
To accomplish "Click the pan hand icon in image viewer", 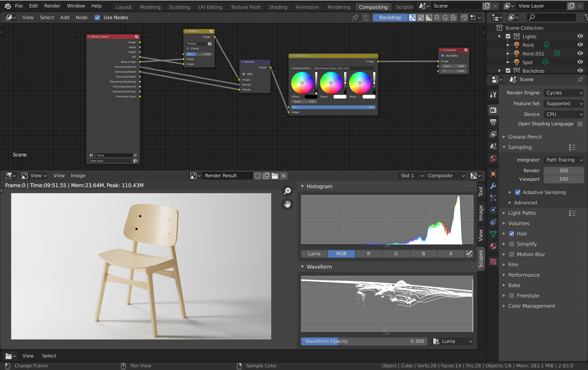I will coord(287,204).
